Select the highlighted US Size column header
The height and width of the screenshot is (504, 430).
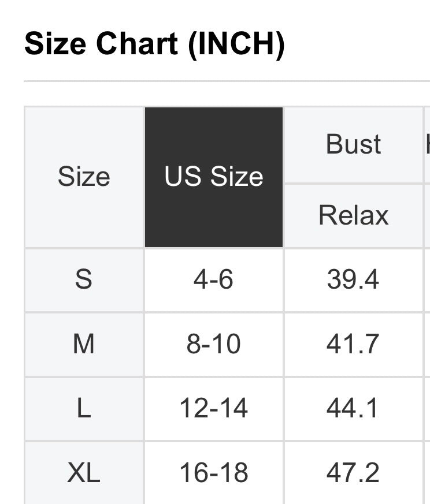pos(214,177)
